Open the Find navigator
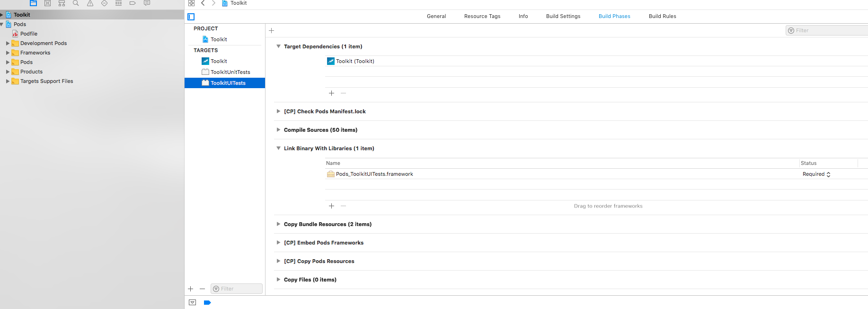Viewport: 868px width, 309px height. [x=76, y=3]
